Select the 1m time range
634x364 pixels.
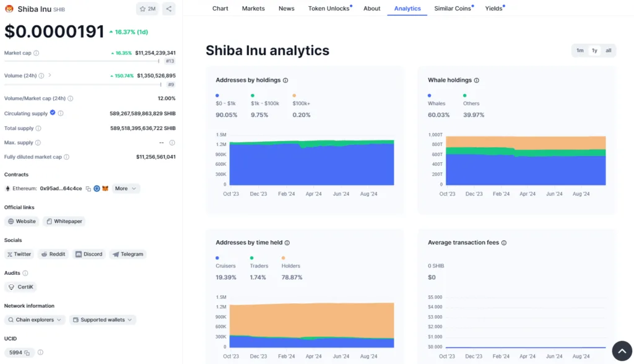point(580,51)
